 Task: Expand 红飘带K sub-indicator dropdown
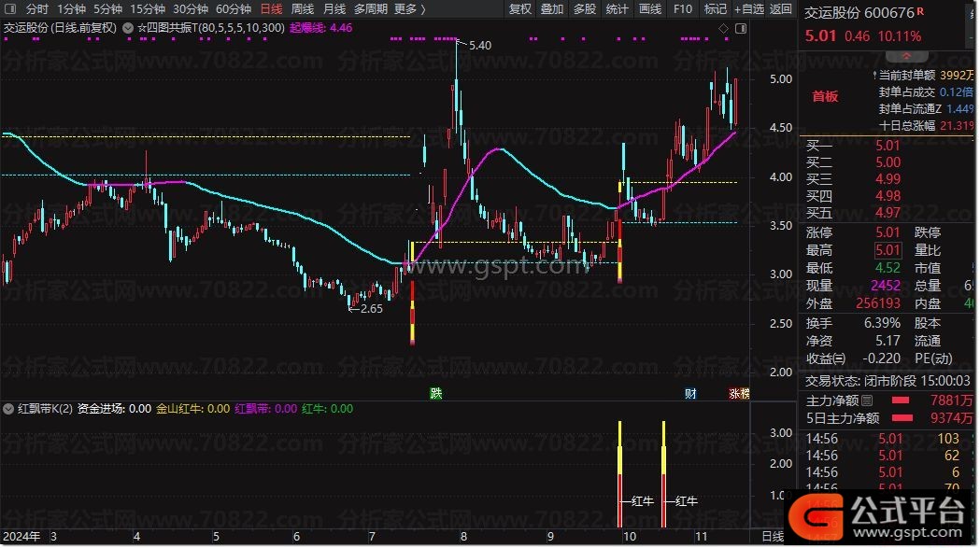[x=8, y=409]
